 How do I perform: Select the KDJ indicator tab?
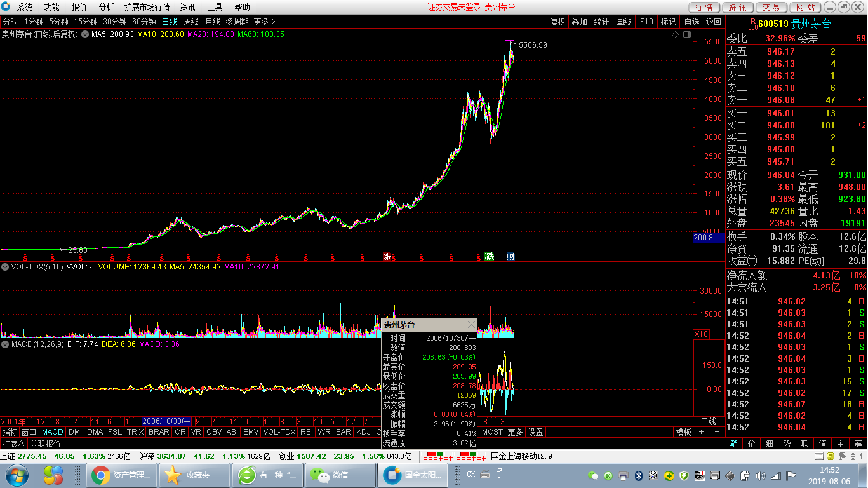tap(363, 432)
